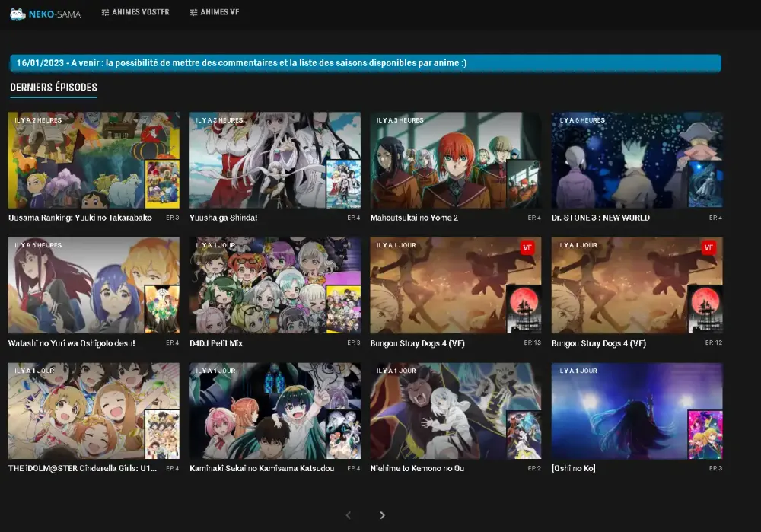The width and height of the screenshot is (761, 532).
Task: Click the title link Mahoutsukai no Yome 2
Action: pyautogui.click(x=414, y=218)
